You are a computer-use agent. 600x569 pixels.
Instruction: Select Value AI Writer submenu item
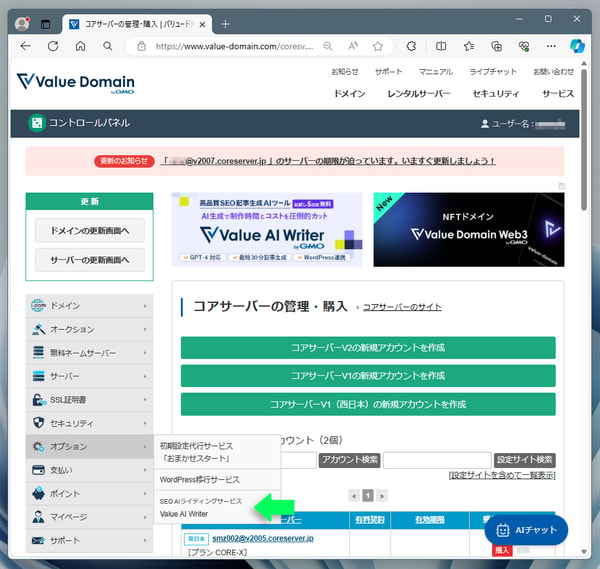coord(217,507)
